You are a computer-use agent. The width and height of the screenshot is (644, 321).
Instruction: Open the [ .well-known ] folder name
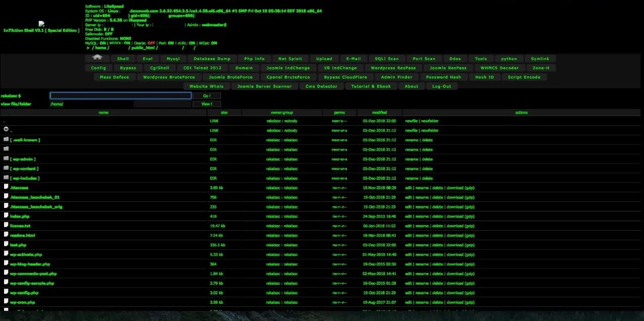pyautogui.click(x=25, y=140)
